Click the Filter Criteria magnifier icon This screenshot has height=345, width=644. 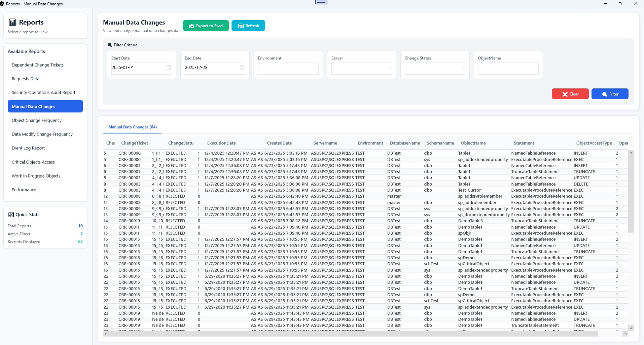pos(110,45)
